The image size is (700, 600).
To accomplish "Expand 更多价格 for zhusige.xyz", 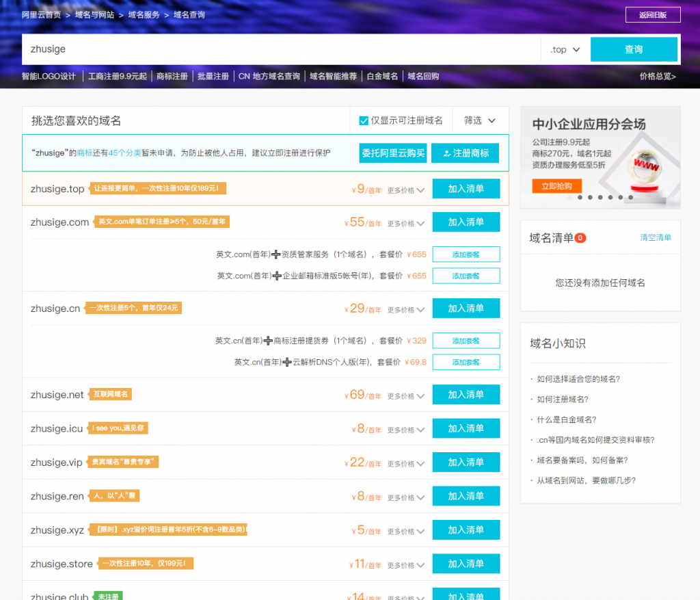I will (406, 532).
